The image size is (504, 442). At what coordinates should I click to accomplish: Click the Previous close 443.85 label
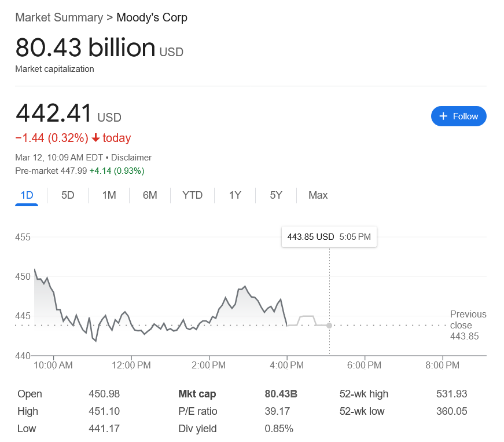468,325
